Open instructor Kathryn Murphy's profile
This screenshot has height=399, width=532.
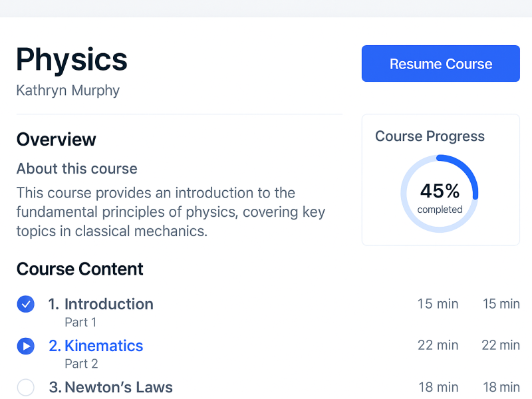(x=68, y=90)
